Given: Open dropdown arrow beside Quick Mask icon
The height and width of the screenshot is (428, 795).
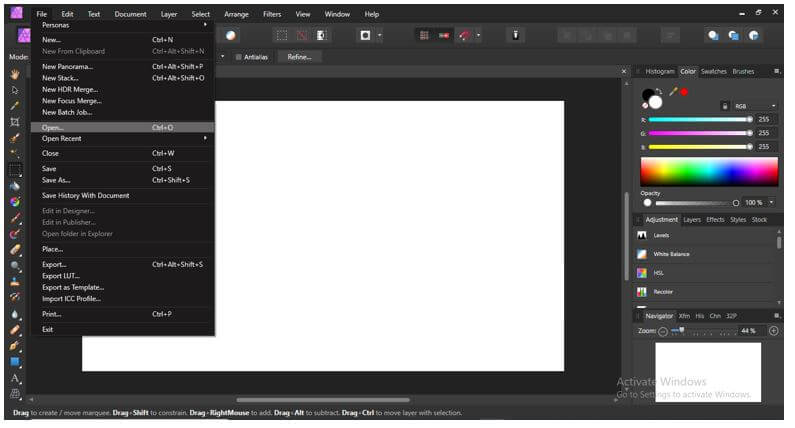Looking at the screenshot, I should pyautogui.click(x=380, y=35).
